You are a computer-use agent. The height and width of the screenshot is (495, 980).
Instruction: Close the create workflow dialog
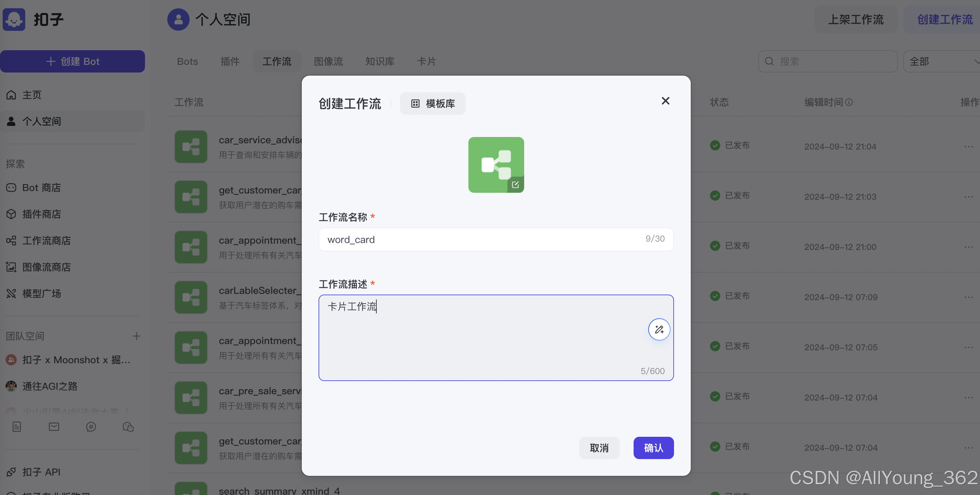click(665, 101)
